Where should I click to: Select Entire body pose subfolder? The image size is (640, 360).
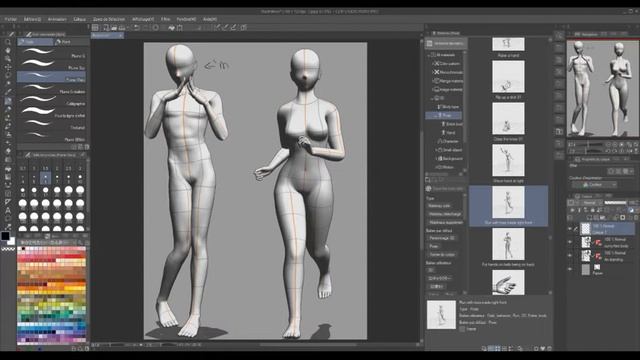(x=452, y=124)
